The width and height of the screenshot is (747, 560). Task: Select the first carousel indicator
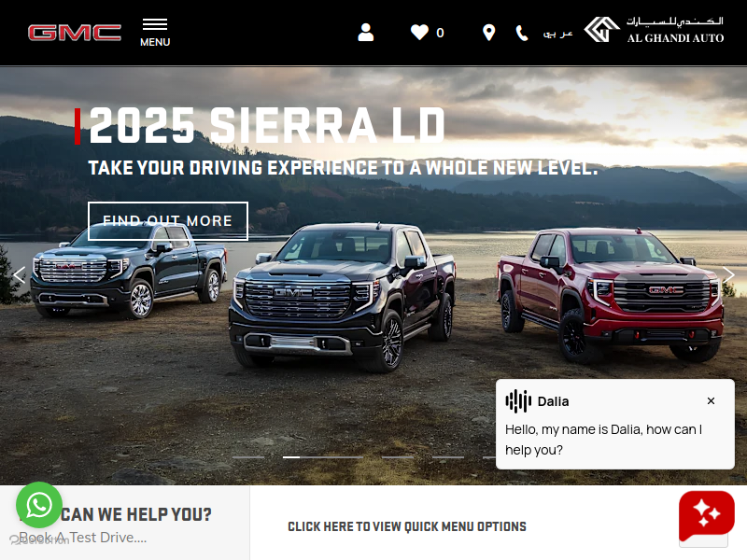(248, 457)
